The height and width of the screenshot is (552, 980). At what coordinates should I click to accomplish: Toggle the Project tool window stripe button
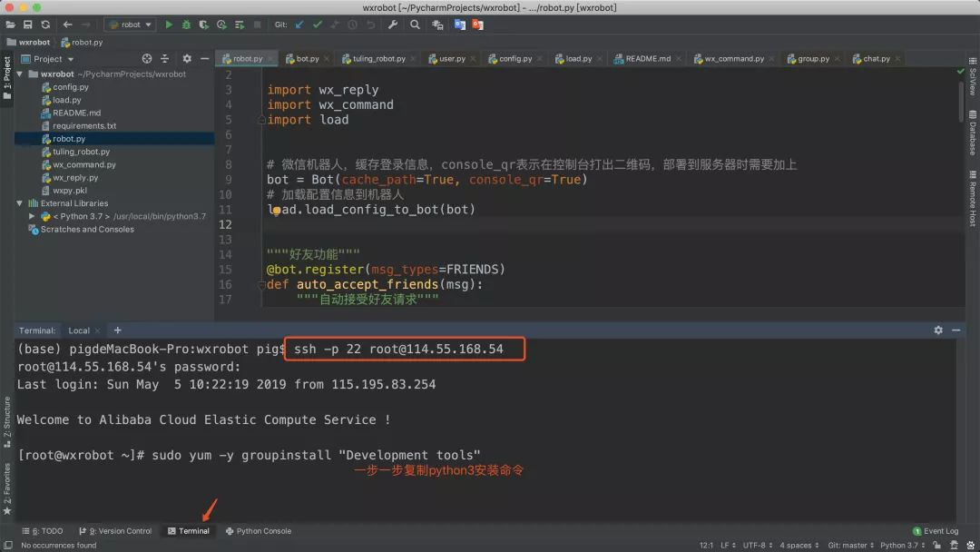(x=7, y=77)
